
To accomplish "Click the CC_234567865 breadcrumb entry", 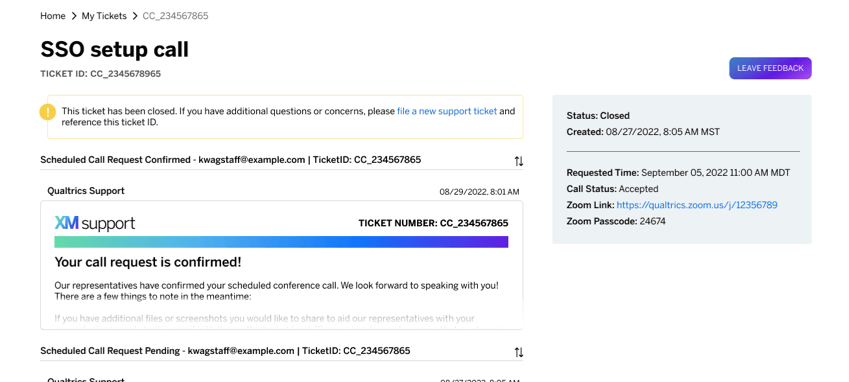I will pyautogui.click(x=175, y=16).
